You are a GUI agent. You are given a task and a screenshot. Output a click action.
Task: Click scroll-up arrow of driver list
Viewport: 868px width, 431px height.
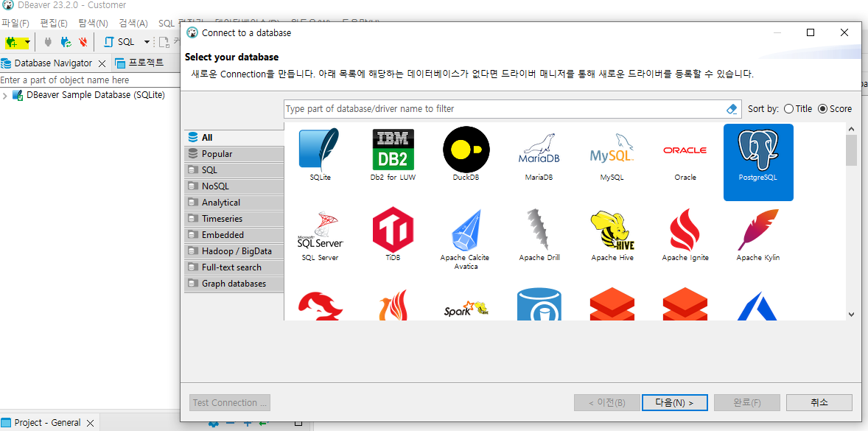click(x=851, y=129)
